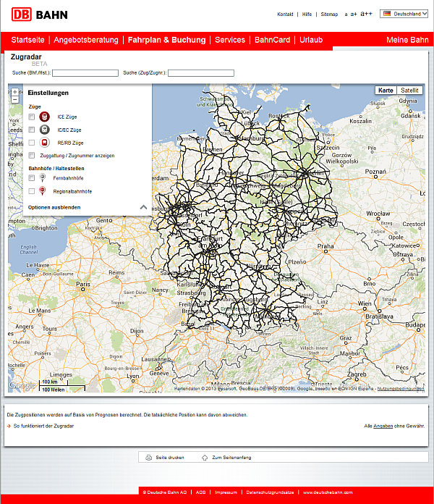The height and width of the screenshot is (504, 434).
Task: Click © Deutsche Bahn AG footer link
Action: pos(165,492)
